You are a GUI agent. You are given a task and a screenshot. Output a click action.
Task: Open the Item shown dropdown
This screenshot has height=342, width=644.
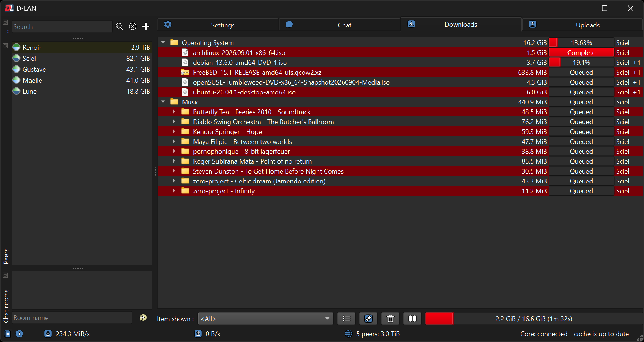click(266, 319)
